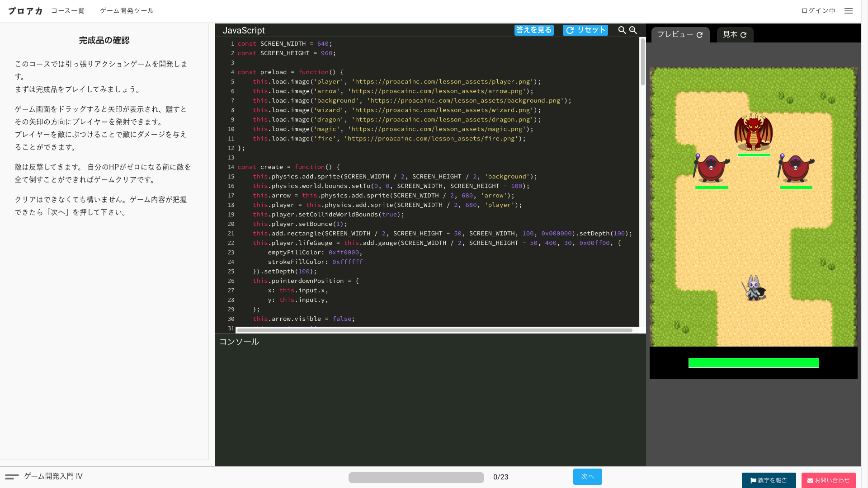Open the hamburger menu at top right

coord(849,10)
